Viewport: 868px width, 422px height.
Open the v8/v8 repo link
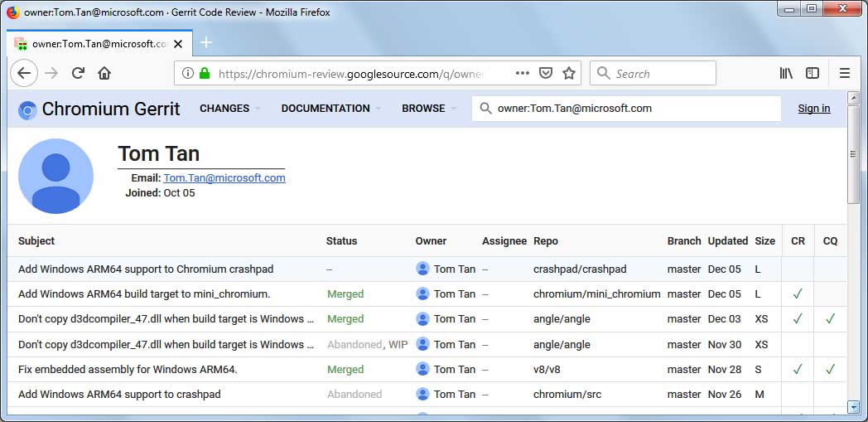[547, 370]
